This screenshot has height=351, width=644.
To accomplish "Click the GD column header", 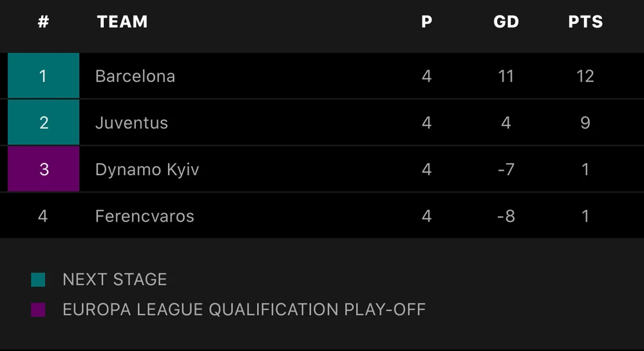I will [506, 22].
